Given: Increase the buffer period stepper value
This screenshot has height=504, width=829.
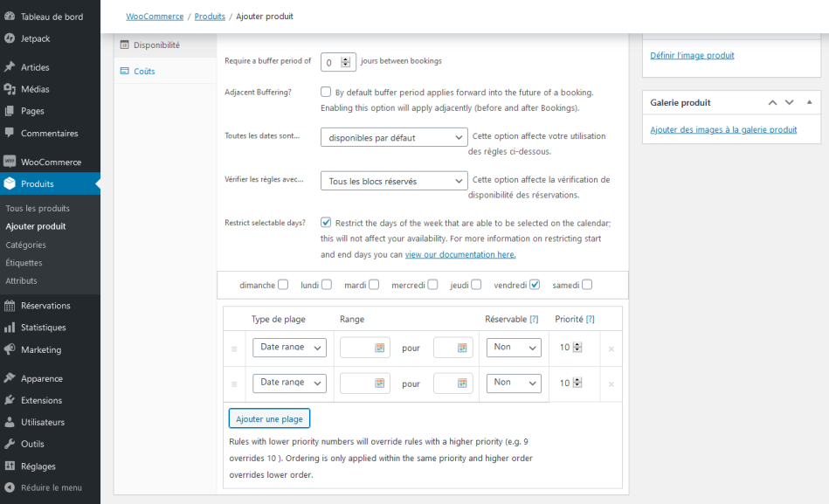Looking at the screenshot, I should tap(346, 59).
